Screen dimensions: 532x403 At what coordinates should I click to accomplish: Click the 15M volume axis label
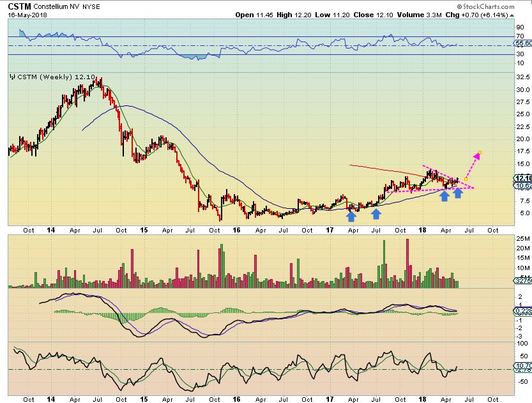[523, 258]
